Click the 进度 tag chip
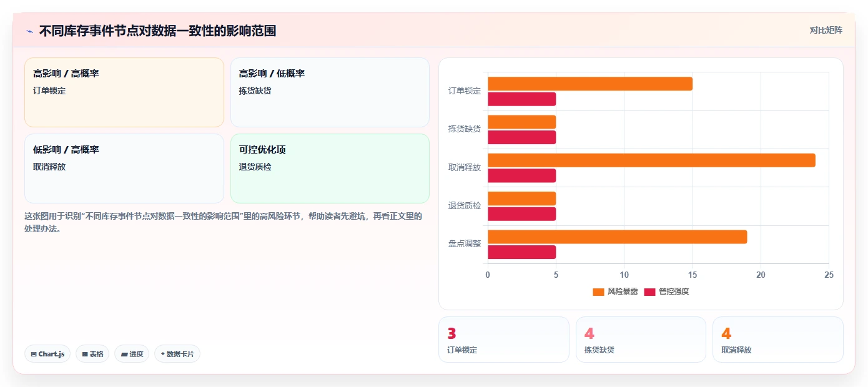 (x=132, y=354)
